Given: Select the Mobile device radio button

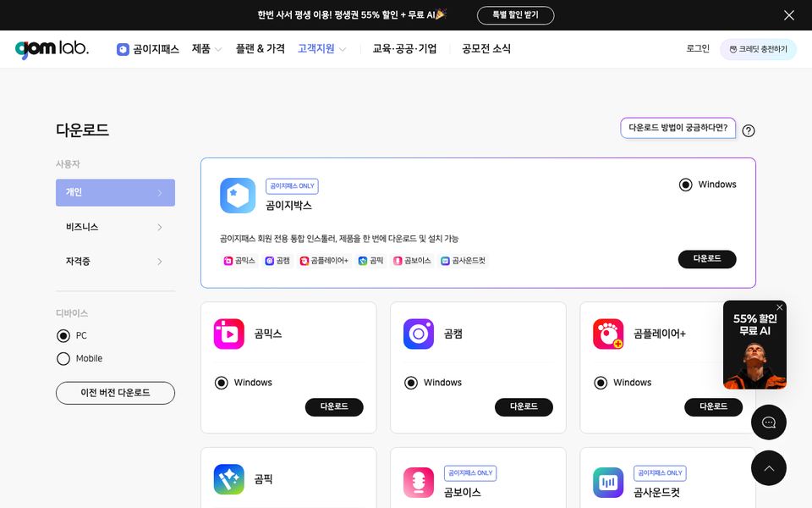Looking at the screenshot, I should (63, 359).
